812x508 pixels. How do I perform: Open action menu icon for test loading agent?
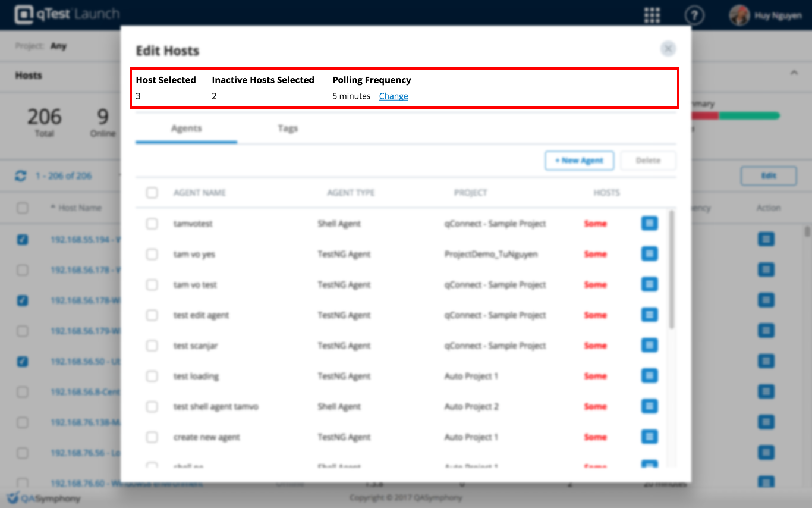pyautogui.click(x=649, y=376)
